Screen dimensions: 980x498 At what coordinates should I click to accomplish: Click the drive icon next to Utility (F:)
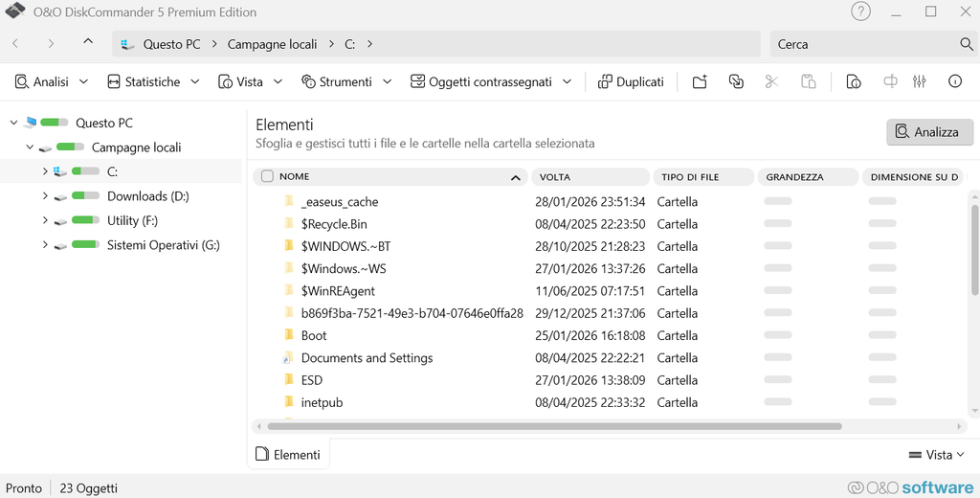[x=60, y=221]
